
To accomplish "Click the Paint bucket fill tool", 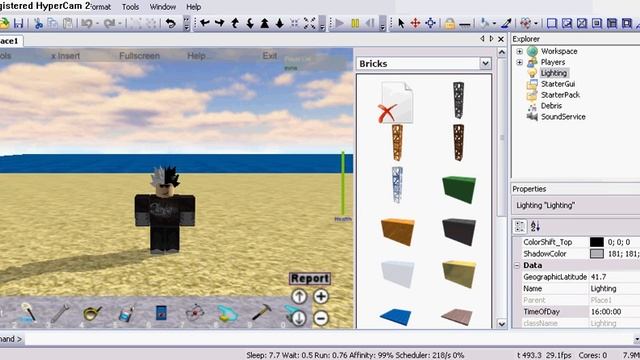I will coord(484,23).
